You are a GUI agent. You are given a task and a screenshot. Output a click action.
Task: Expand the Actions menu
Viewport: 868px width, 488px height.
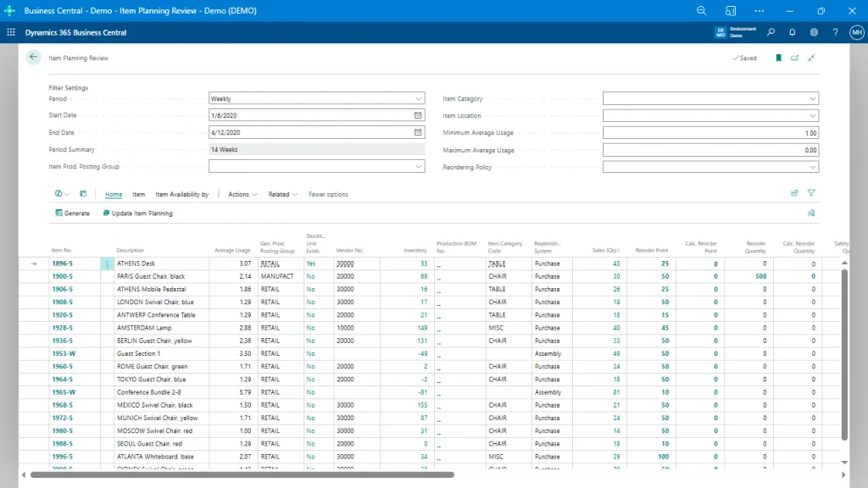point(241,194)
